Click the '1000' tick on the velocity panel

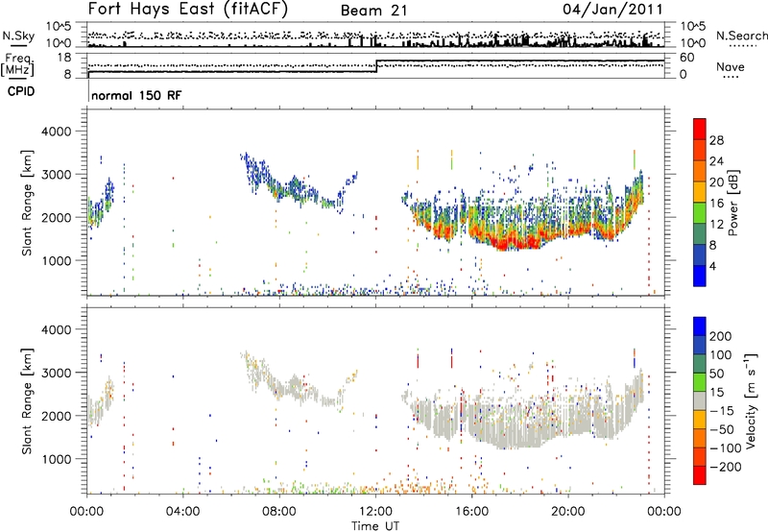tap(57, 459)
